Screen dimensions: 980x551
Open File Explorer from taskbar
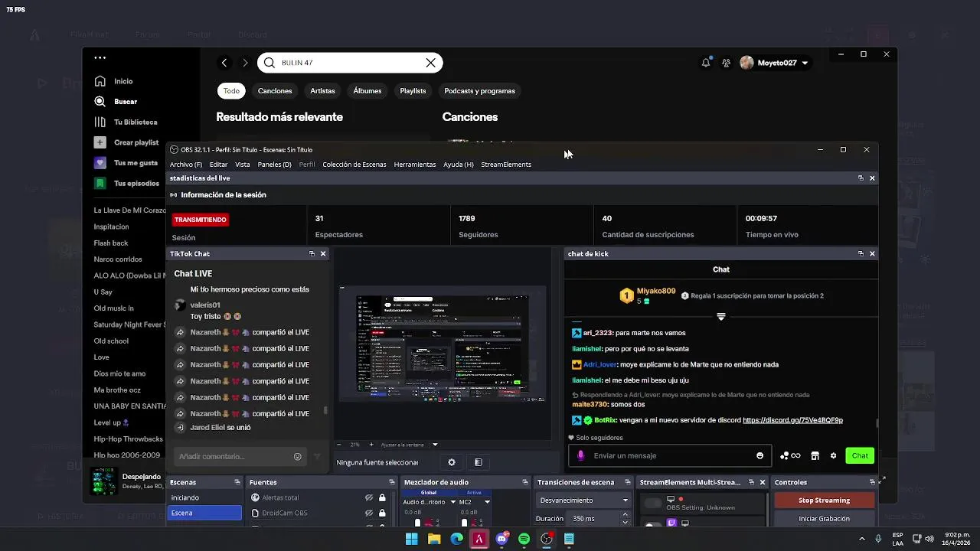coord(434,539)
